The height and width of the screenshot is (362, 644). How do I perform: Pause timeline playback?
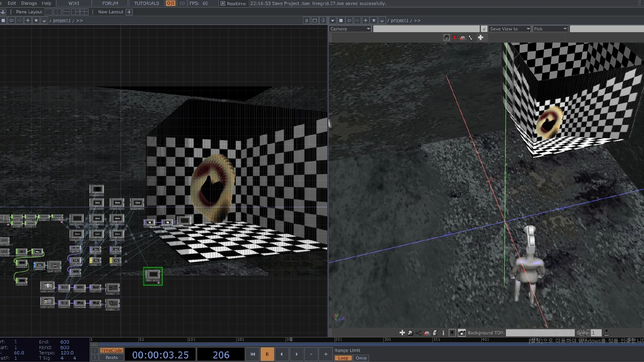(x=267, y=354)
